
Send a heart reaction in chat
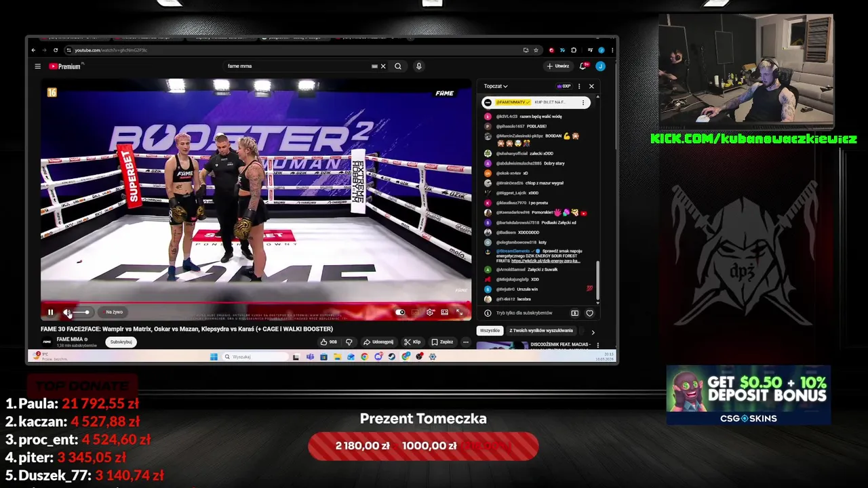(x=589, y=313)
